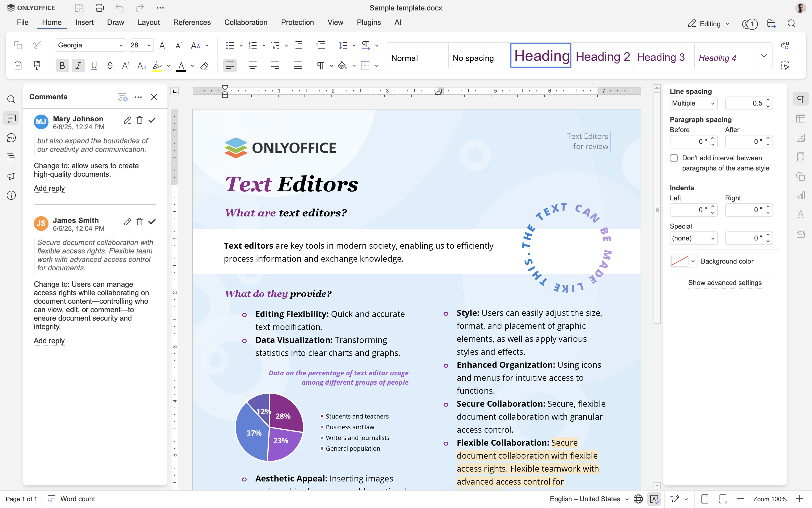Open font size 28 dropdown
The height and width of the screenshot is (508, 812).
pyautogui.click(x=149, y=45)
